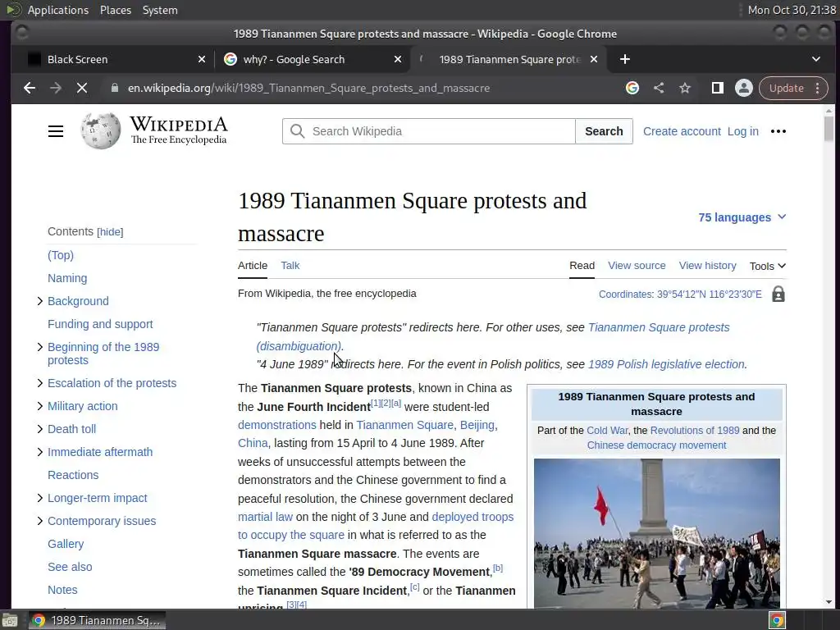Open the martial law link
This screenshot has width=840, height=630.
265,517
